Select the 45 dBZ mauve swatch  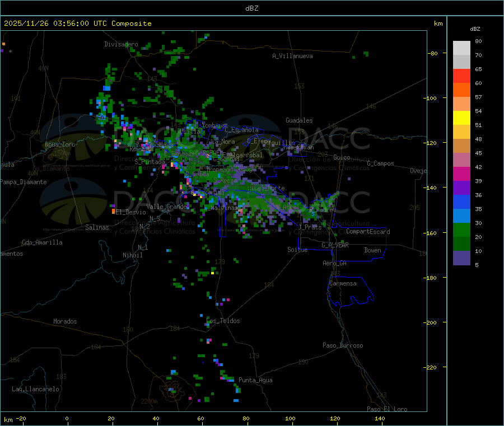(x=461, y=160)
